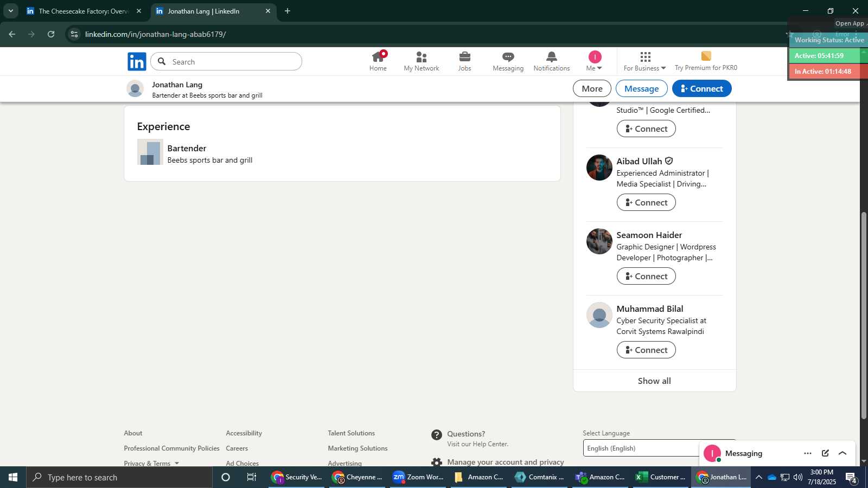This screenshot has height=488, width=868.
Task: Open Beebs sports bar company logo
Action: [x=150, y=152]
